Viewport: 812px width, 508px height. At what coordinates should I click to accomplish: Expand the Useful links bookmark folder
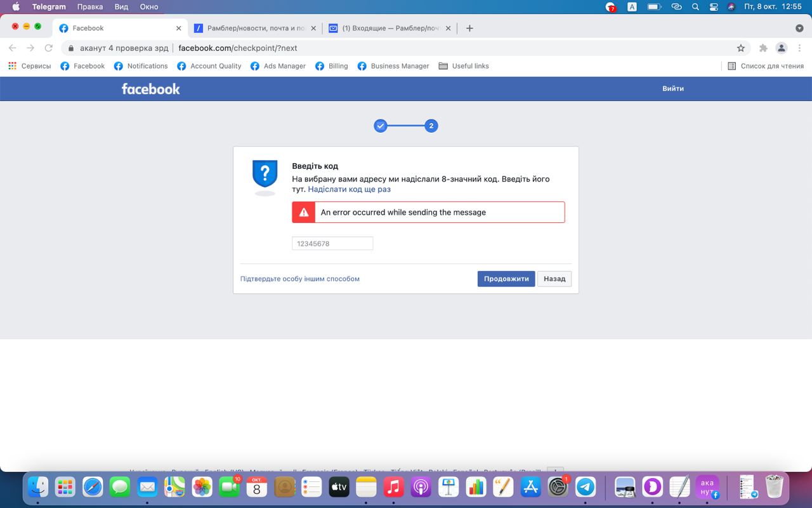[464, 66]
